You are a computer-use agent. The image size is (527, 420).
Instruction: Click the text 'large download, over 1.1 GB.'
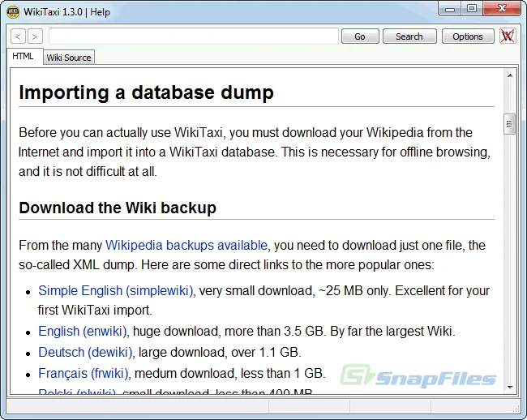coord(220,353)
